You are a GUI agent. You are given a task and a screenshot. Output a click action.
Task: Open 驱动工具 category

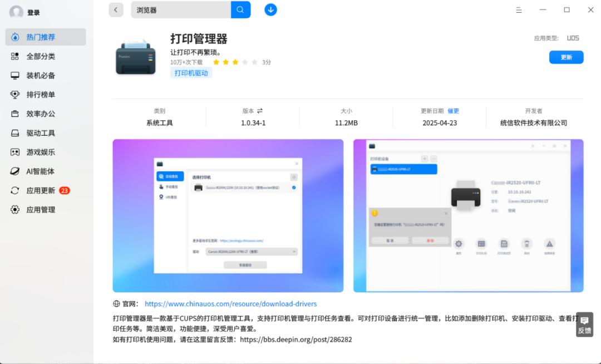[46, 133]
